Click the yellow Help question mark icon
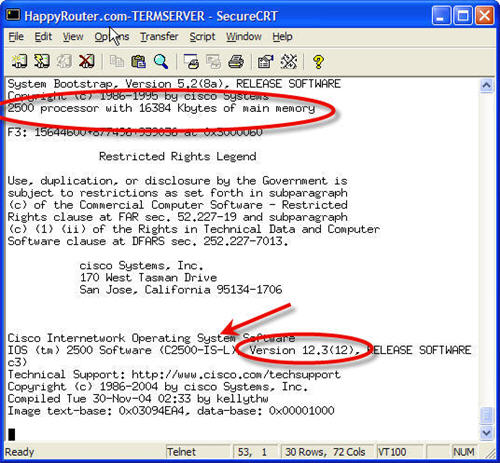The width and height of the screenshot is (500, 463). [x=318, y=62]
